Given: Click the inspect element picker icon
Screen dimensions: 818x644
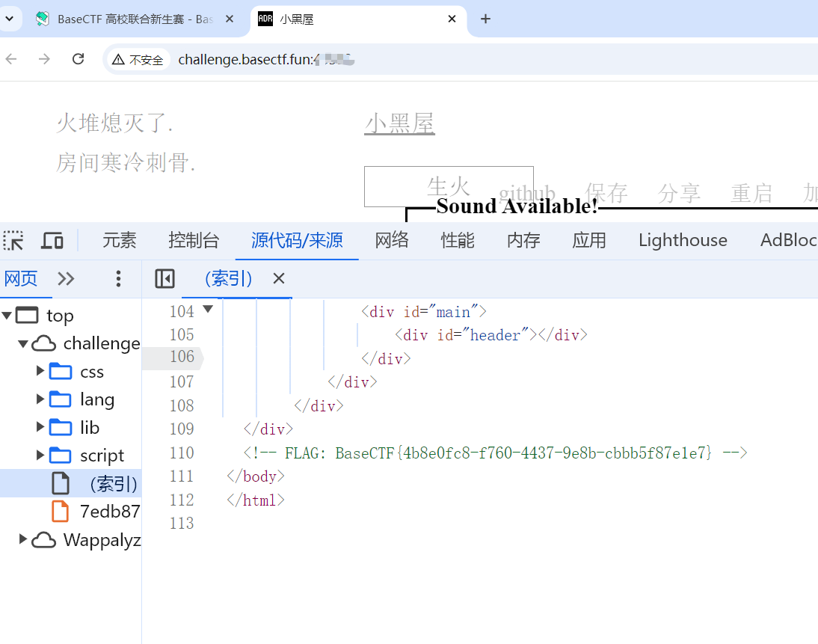Looking at the screenshot, I should pos(13,240).
